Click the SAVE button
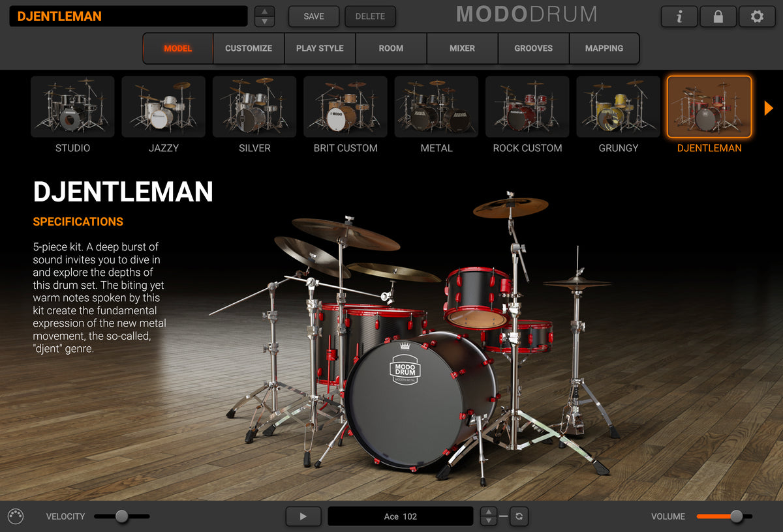Image resolution: width=783 pixels, height=532 pixels. pos(314,16)
